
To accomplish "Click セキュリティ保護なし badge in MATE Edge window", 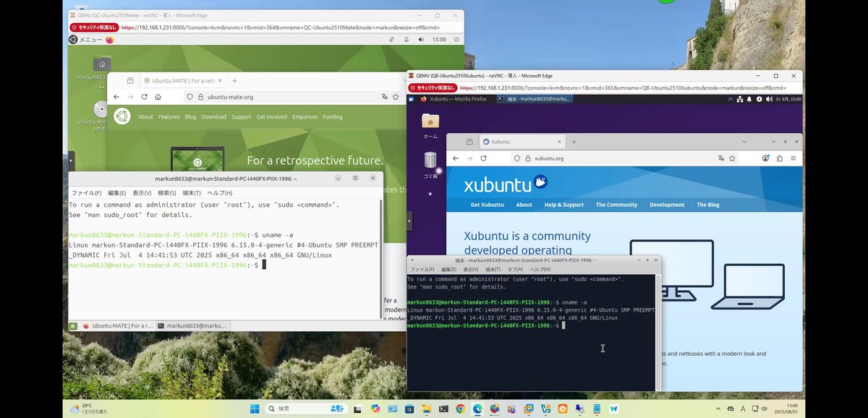I will (x=94, y=27).
